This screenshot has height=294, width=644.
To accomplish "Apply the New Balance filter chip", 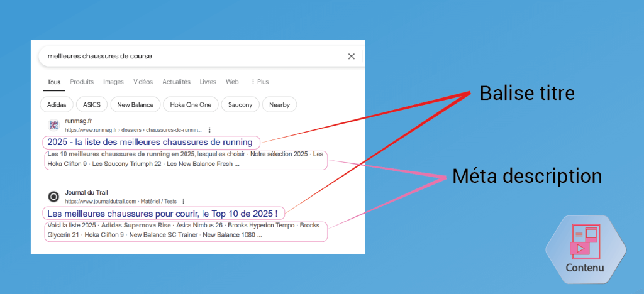I will (x=135, y=104).
